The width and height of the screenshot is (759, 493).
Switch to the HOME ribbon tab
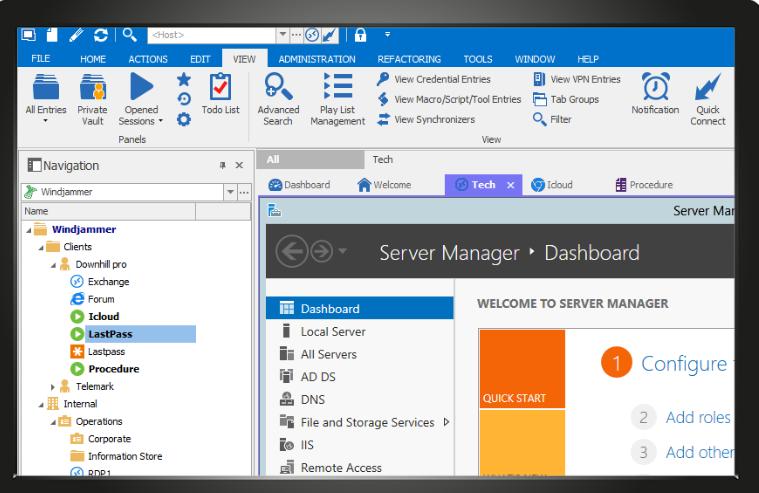coord(93,59)
